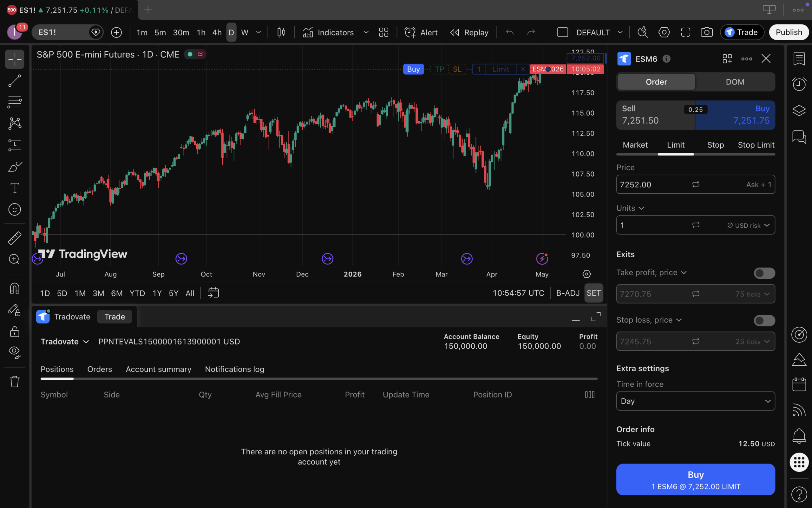
Task: Open the notifications bell panel
Action: click(x=799, y=436)
